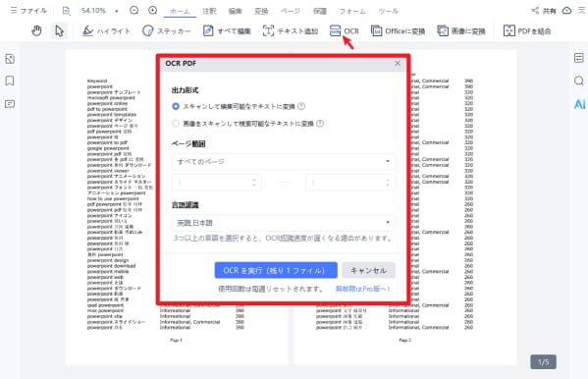588x379 pixels.
Task: Click the Page 1 footer label
Action: (x=176, y=340)
